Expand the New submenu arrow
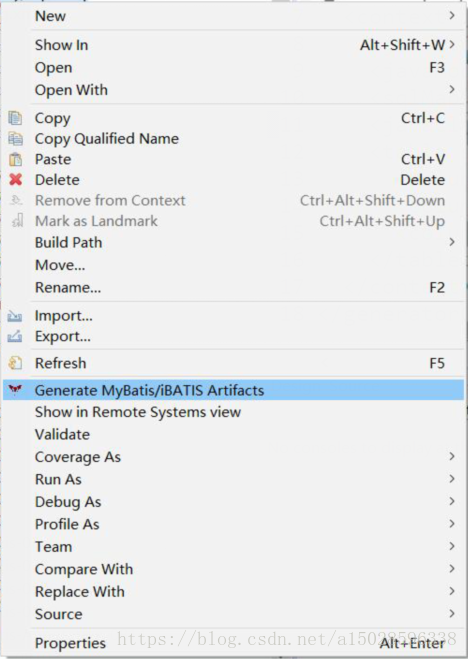 (x=452, y=16)
